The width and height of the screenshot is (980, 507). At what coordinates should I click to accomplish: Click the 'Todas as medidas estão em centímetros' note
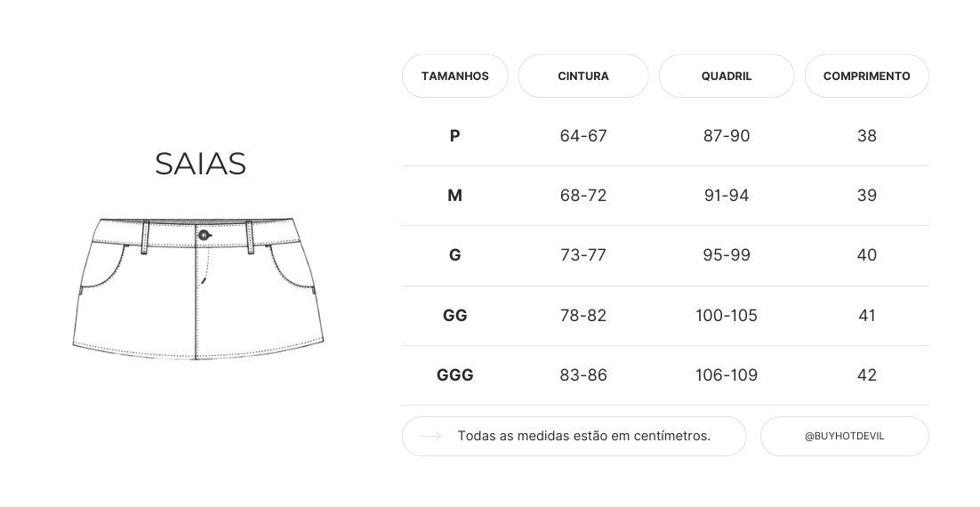[583, 437]
